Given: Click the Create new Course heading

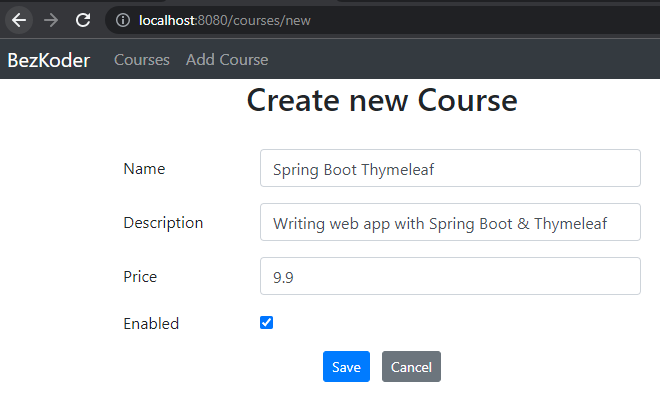Looking at the screenshot, I should [382, 100].
